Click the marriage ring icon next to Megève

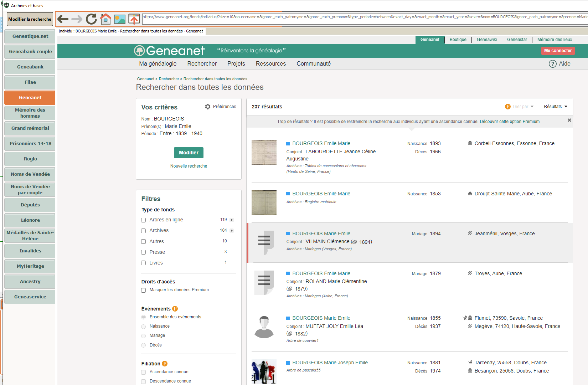click(470, 326)
